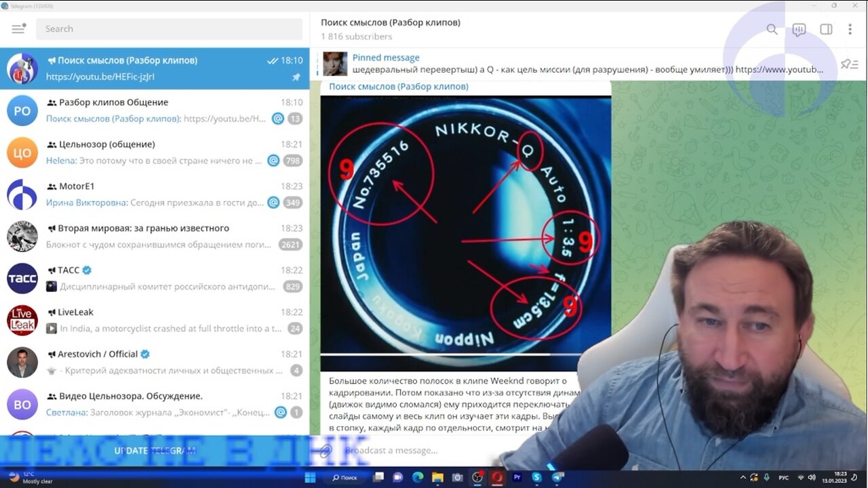Click the Update Telegram button

coord(155,451)
